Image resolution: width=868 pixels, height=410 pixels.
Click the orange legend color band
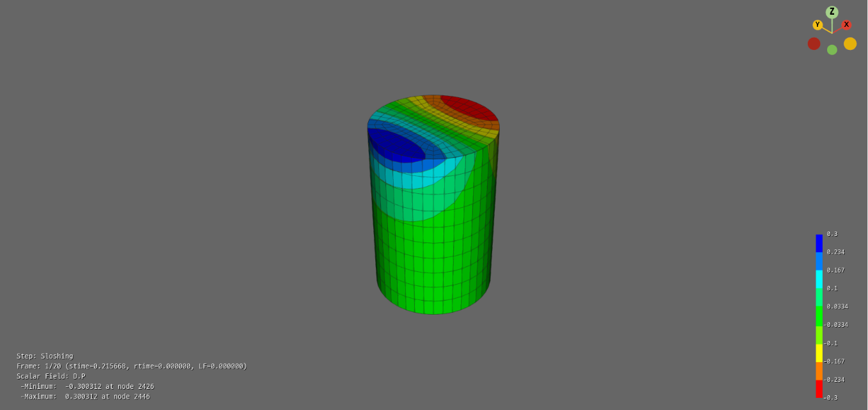click(819, 371)
